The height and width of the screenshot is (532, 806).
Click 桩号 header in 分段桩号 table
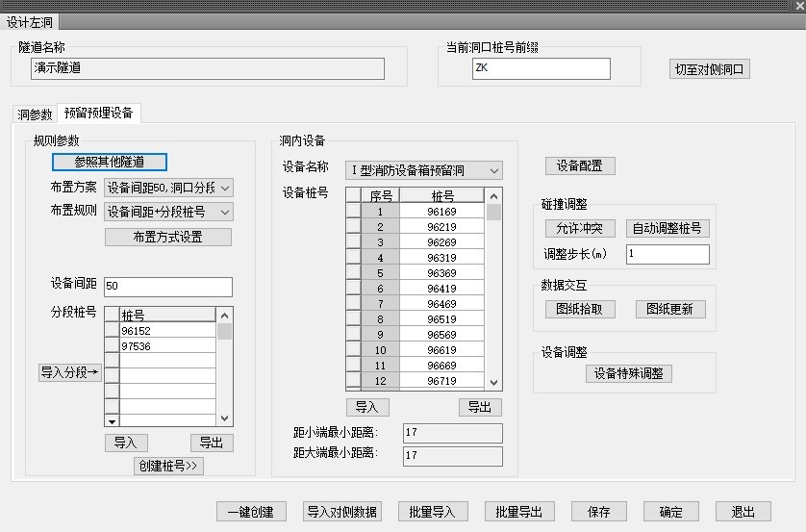[x=167, y=315]
